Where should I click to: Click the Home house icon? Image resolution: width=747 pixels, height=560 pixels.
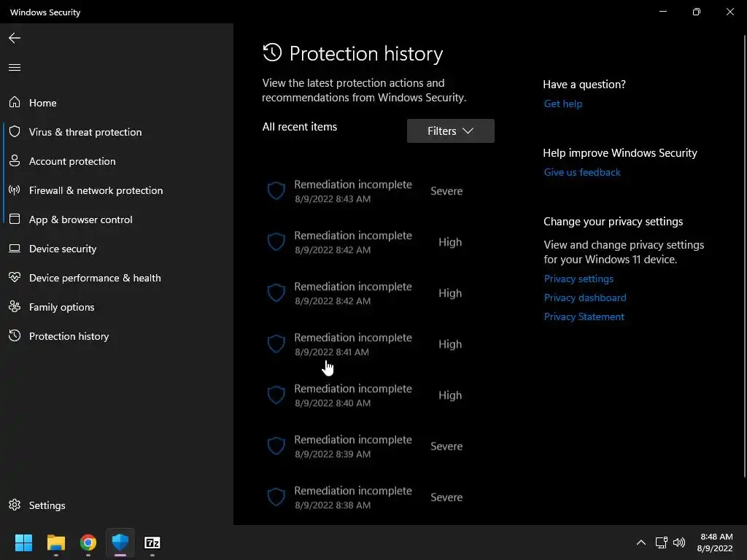15,103
